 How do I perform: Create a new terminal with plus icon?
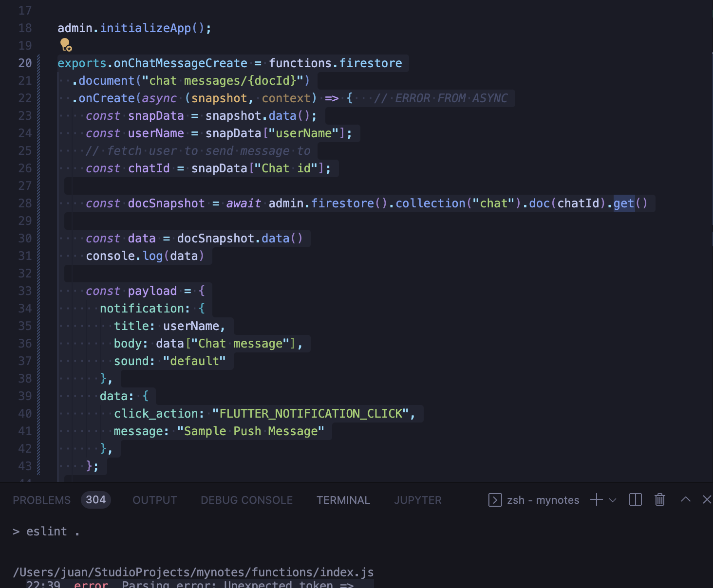pyautogui.click(x=597, y=500)
